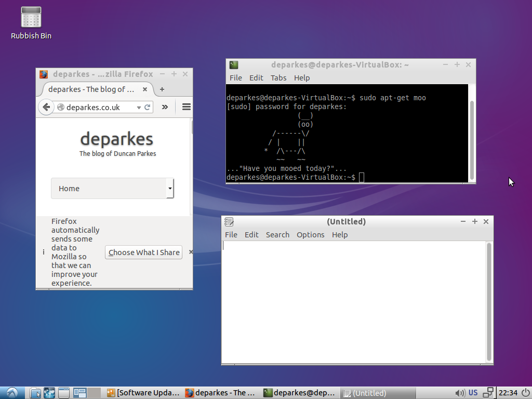Open the Tabs menu in the terminal

coord(278,78)
